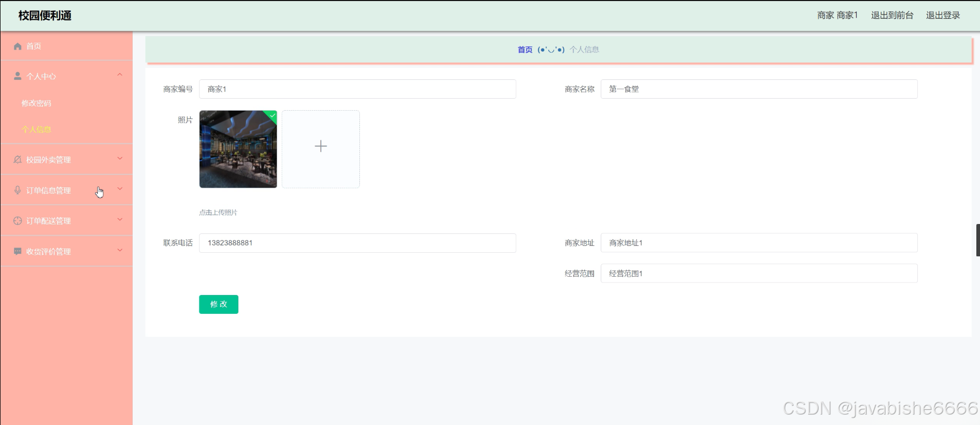Click the 商家编号 input field

point(357,89)
